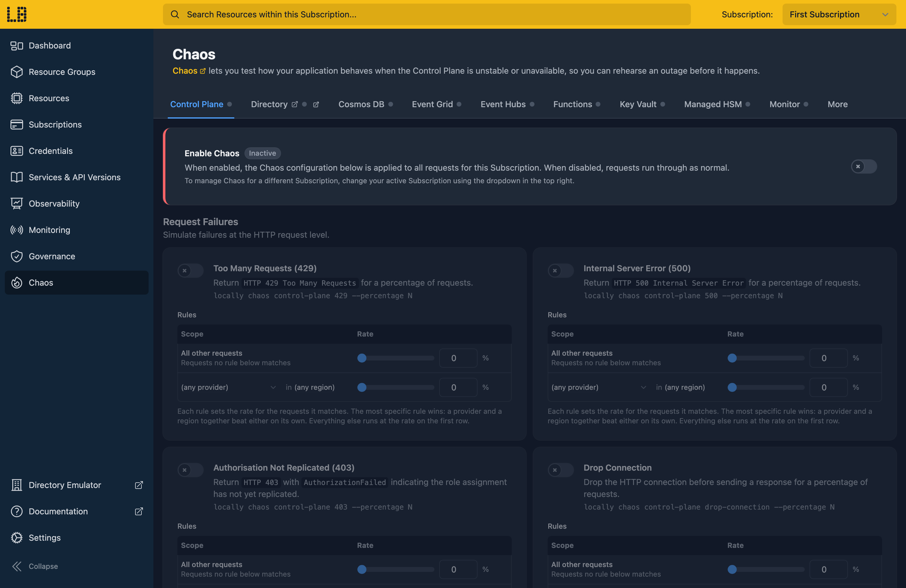
Task: Enable the Drop Connection toggle
Action: click(560, 470)
